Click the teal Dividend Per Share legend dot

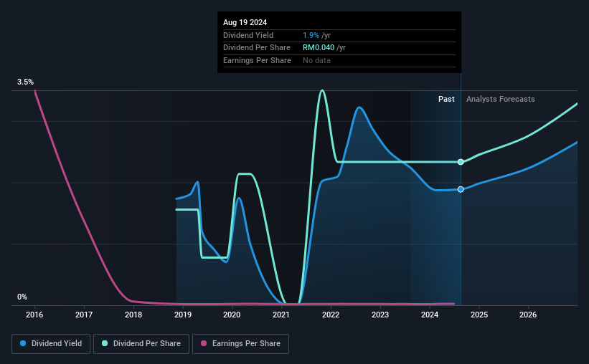[x=105, y=343]
